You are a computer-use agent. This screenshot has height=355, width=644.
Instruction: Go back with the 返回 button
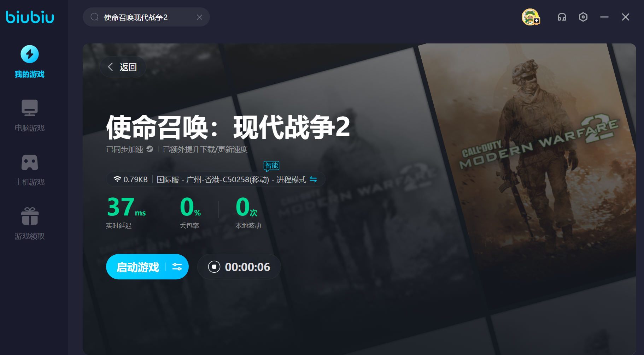123,67
